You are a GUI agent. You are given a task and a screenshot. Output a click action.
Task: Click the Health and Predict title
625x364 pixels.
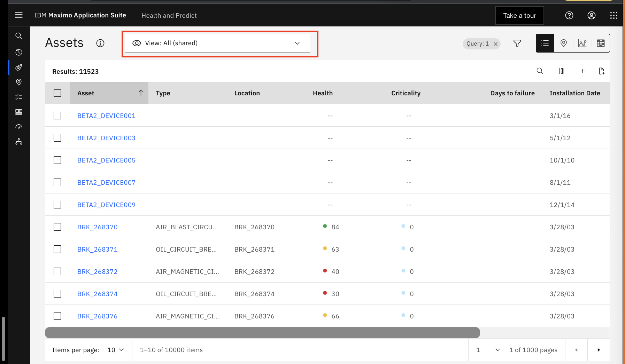coord(169,15)
